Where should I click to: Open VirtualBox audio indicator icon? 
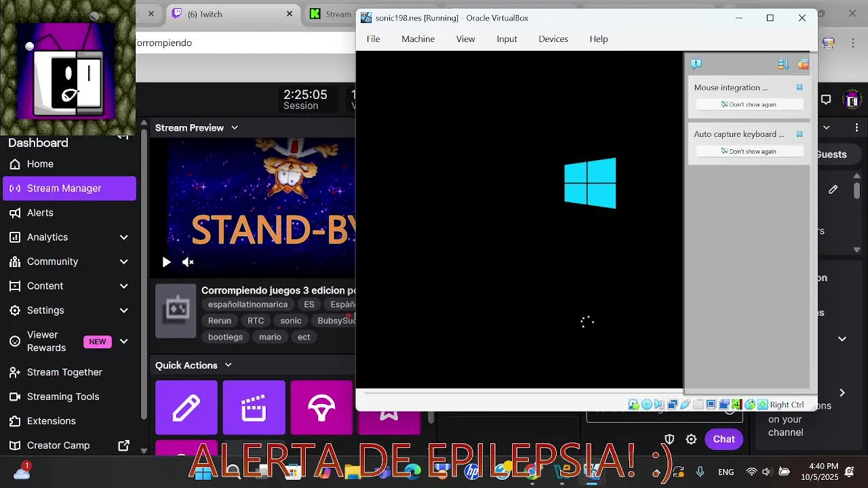659,405
